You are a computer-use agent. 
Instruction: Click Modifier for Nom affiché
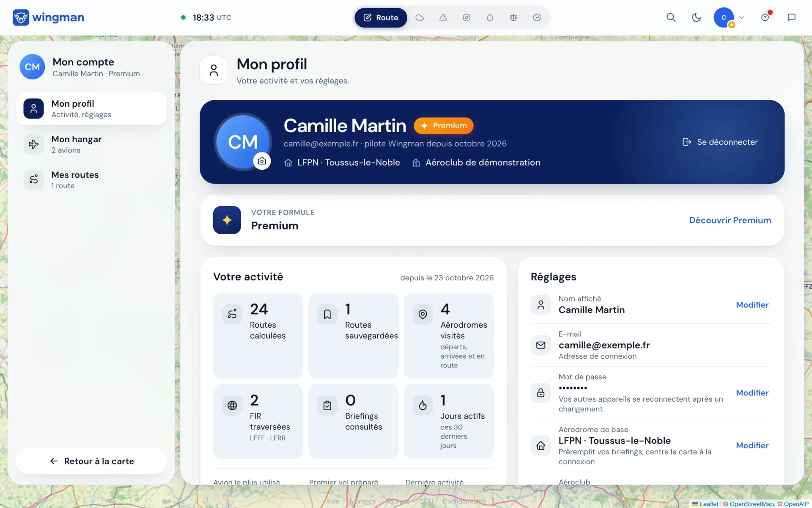click(x=752, y=305)
